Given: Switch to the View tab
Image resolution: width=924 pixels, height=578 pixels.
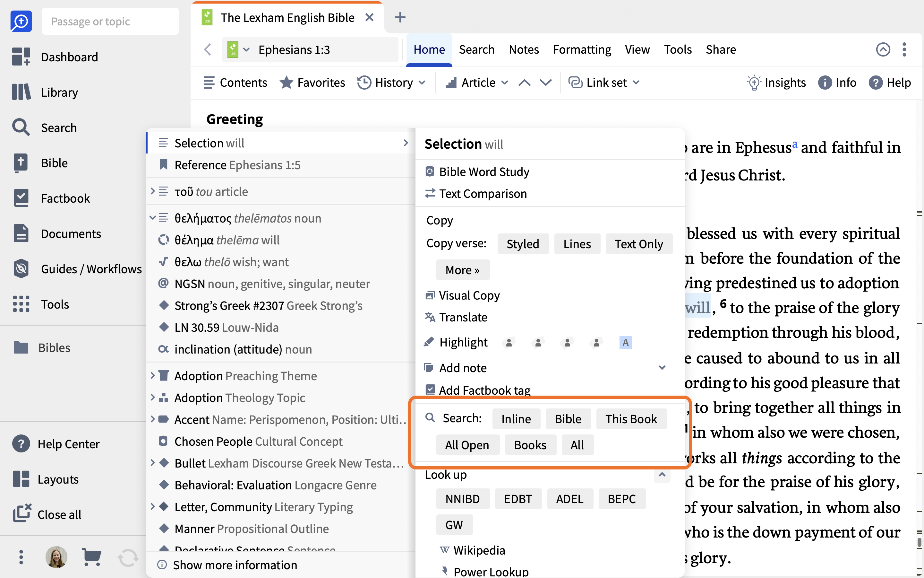Looking at the screenshot, I should pyautogui.click(x=637, y=49).
